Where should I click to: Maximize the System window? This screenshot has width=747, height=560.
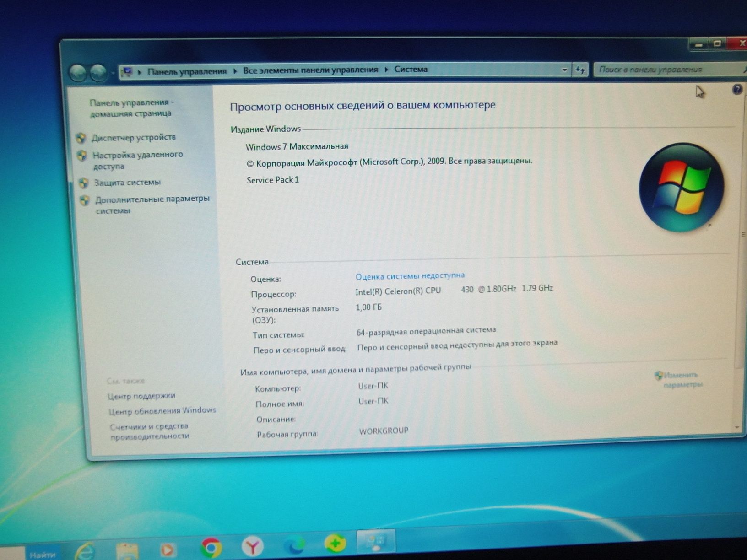717,43
